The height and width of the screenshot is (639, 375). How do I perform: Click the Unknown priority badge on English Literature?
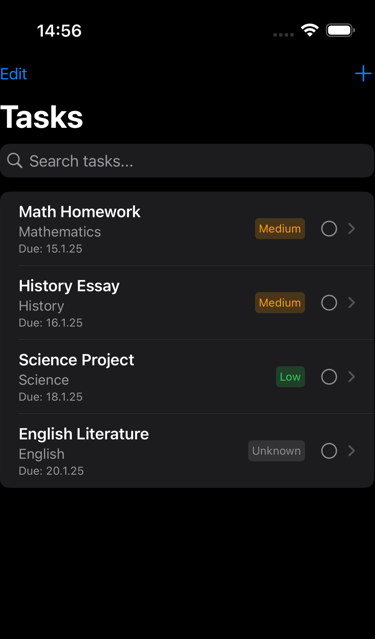(x=276, y=451)
